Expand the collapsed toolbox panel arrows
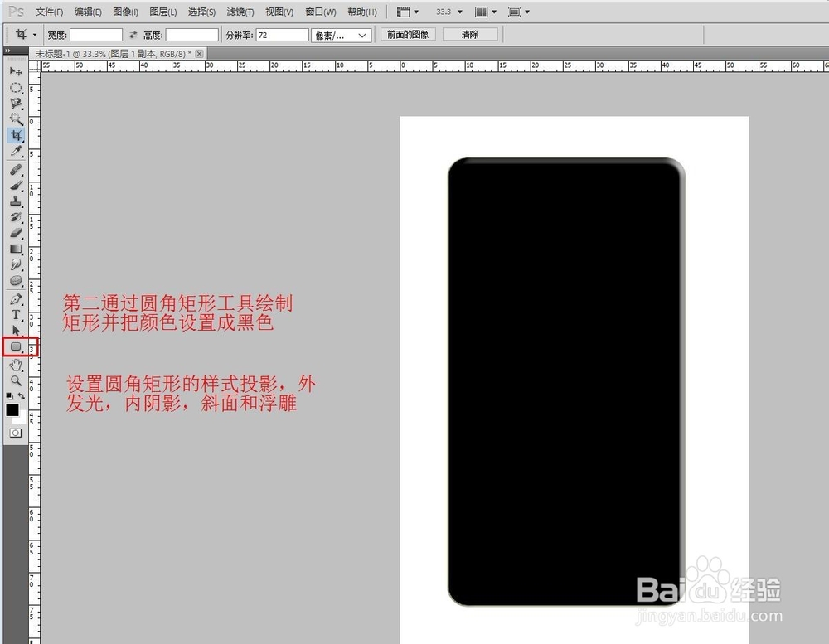Viewport: 829px width, 644px height. (7, 51)
